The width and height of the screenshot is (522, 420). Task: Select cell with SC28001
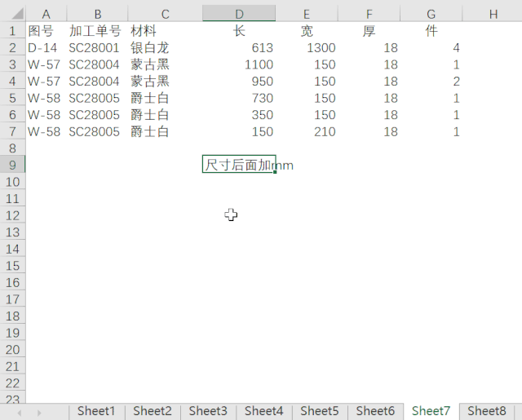98,47
